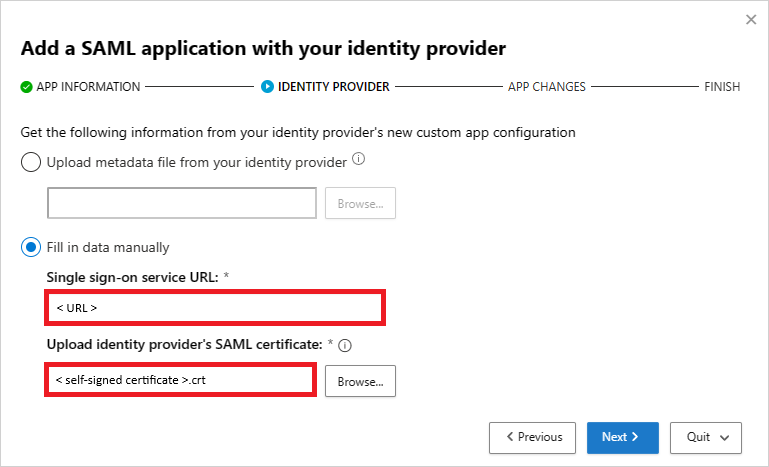Close the SAML application dialog
The width and height of the screenshot is (769, 467).
tap(751, 20)
